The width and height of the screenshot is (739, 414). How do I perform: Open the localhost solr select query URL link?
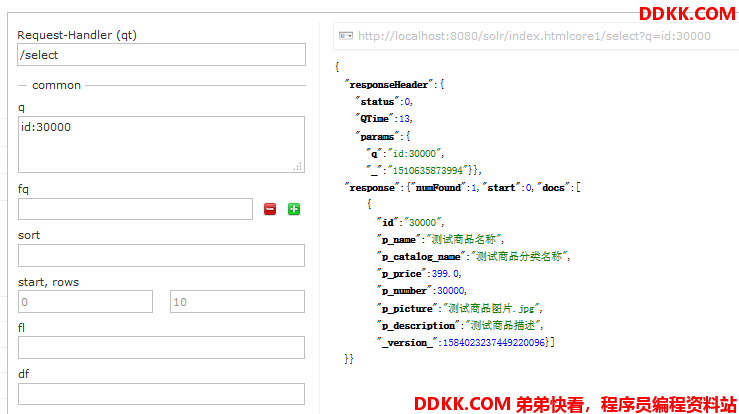pos(534,36)
